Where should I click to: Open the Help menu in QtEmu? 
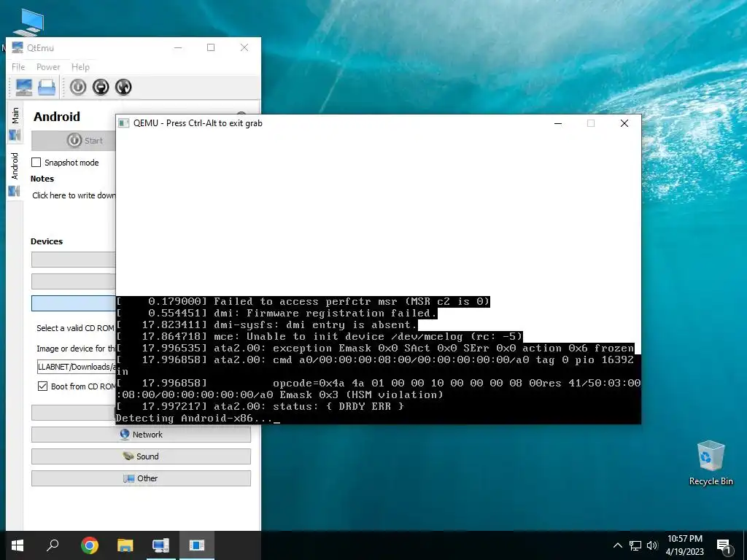[x=80, y=67]
